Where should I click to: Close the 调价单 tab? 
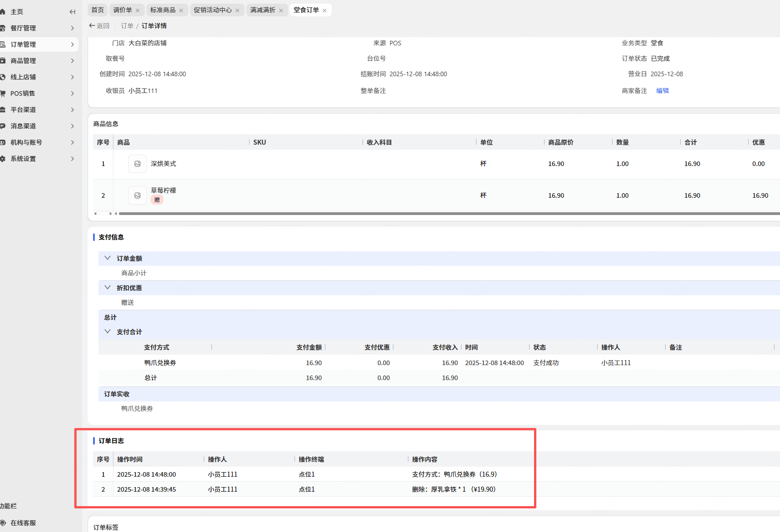tap(137, 10)
